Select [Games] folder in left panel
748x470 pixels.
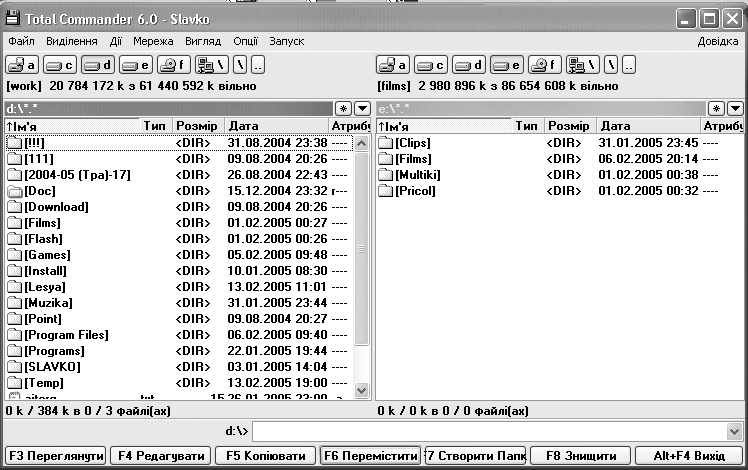(x=179, y=255)
